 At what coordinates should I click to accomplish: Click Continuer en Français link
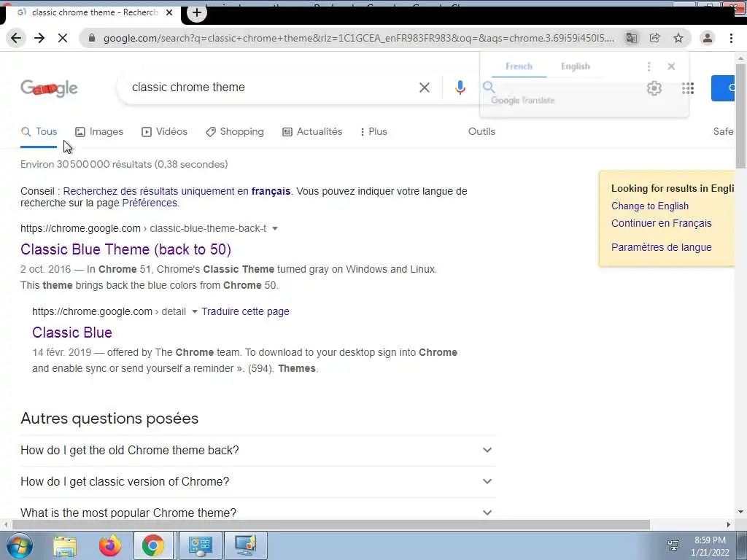661,223
